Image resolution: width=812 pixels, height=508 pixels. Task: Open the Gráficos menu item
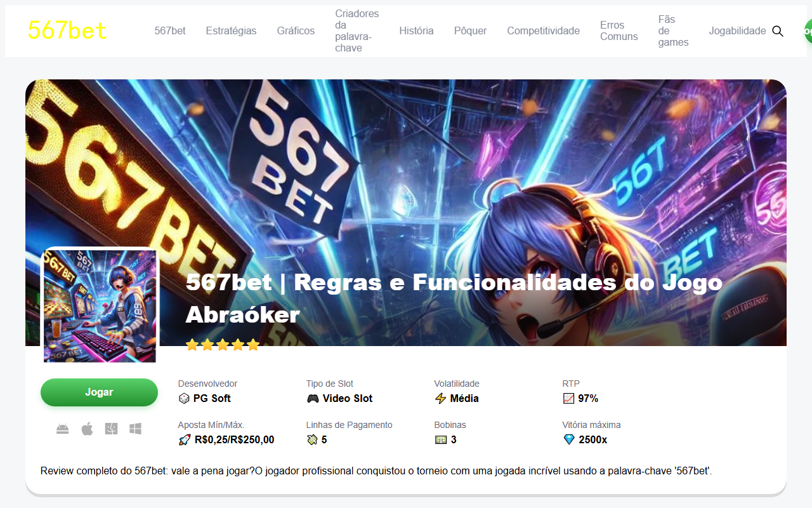point(296,31)
